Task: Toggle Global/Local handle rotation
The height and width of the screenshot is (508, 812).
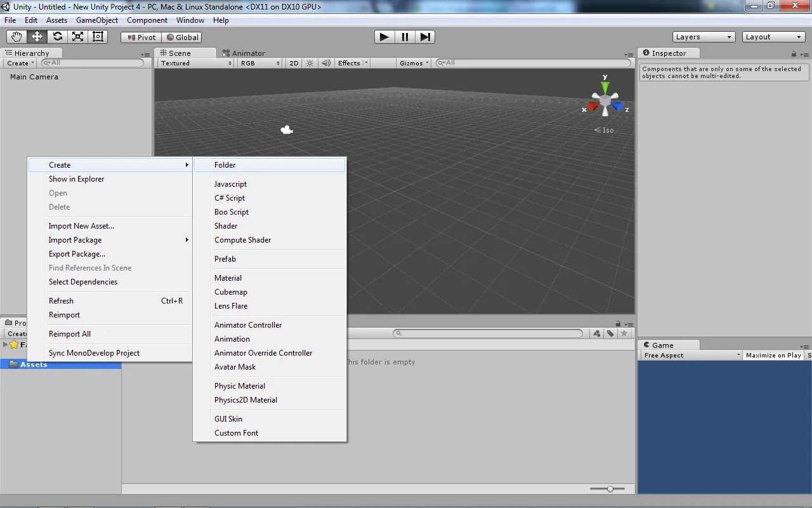Action: pyautogui.click(x=182, y=37)
